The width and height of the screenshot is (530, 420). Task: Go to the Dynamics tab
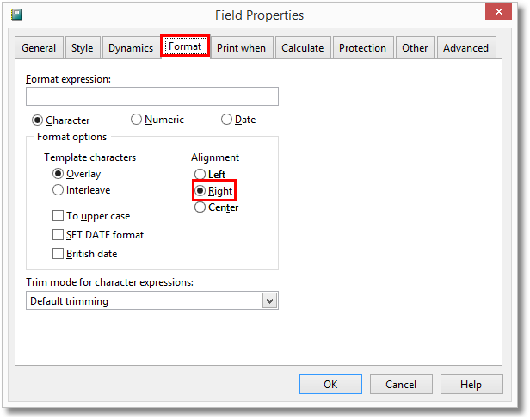(x=131, y=48)
